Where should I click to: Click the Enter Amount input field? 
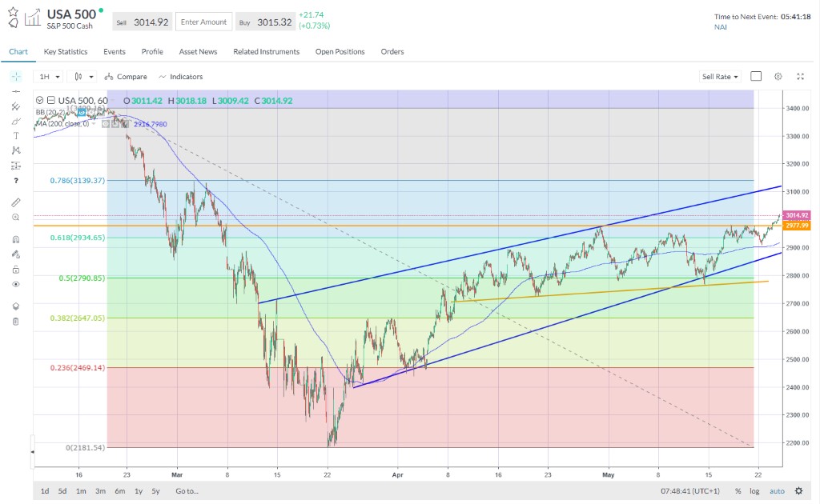pyautogui.click(x=203, y=22)
